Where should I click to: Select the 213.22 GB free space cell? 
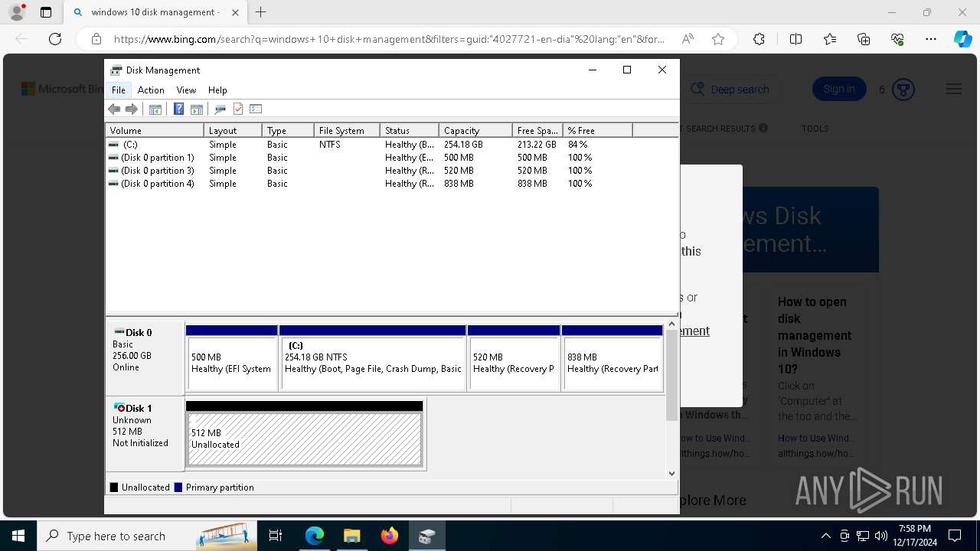click(537, 145)
